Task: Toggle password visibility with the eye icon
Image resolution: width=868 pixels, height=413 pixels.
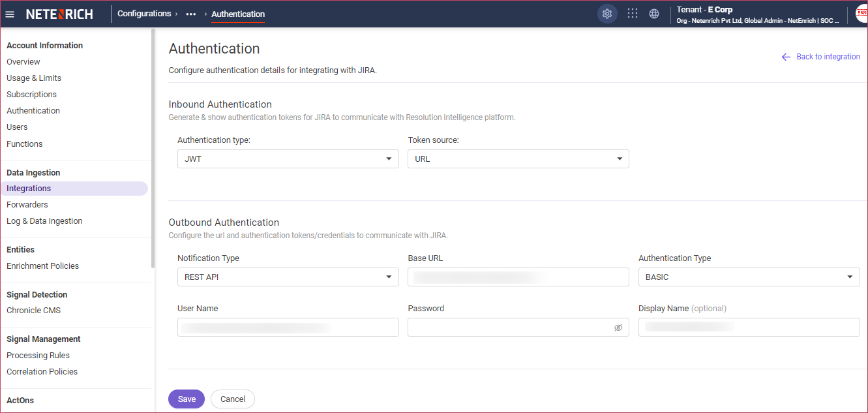Action: tap(618, 327)
